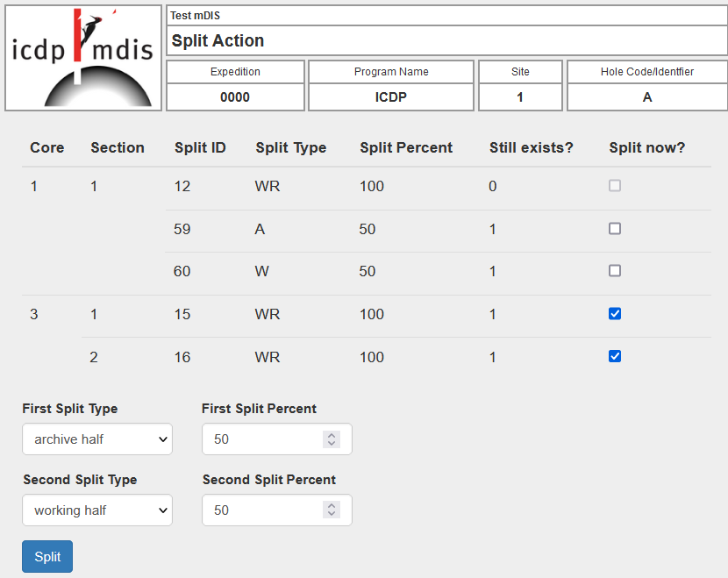This screenshot has width=728, height=578.
Task: Uncheck Split now for split ID 16
Action: tap(615, 356)
